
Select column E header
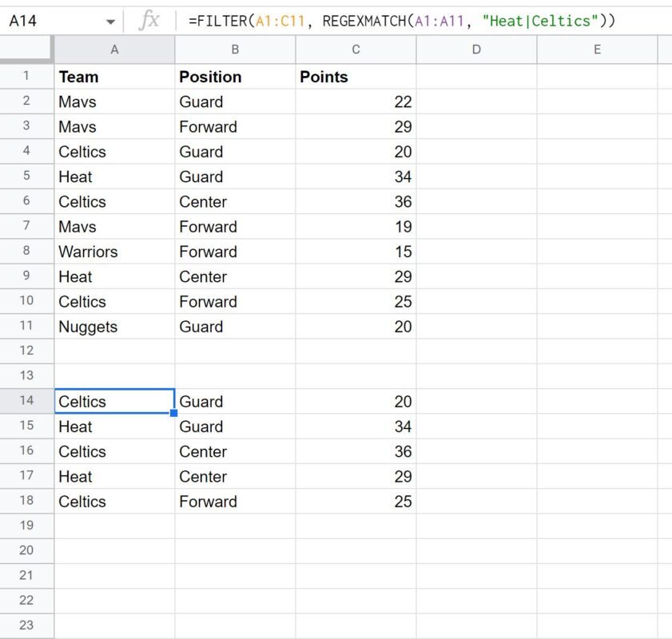coord(597,50)
